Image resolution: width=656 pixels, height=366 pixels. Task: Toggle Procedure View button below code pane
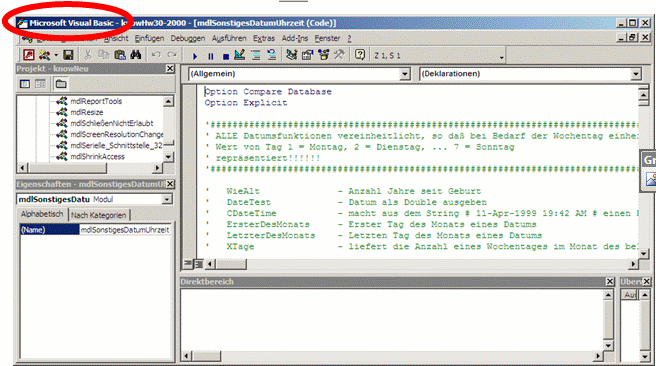(188, 264)
